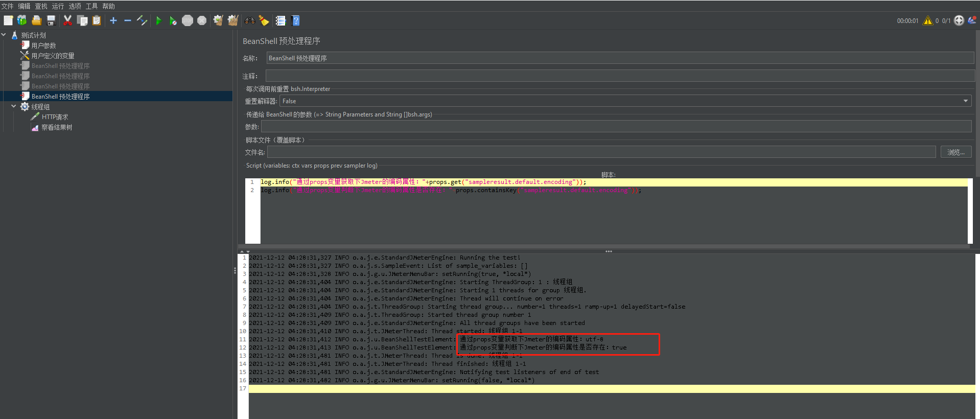Viewport: 980px width, 419px height.
Task: Reset search using the yellow brush icon
Action: pos(264,20)
